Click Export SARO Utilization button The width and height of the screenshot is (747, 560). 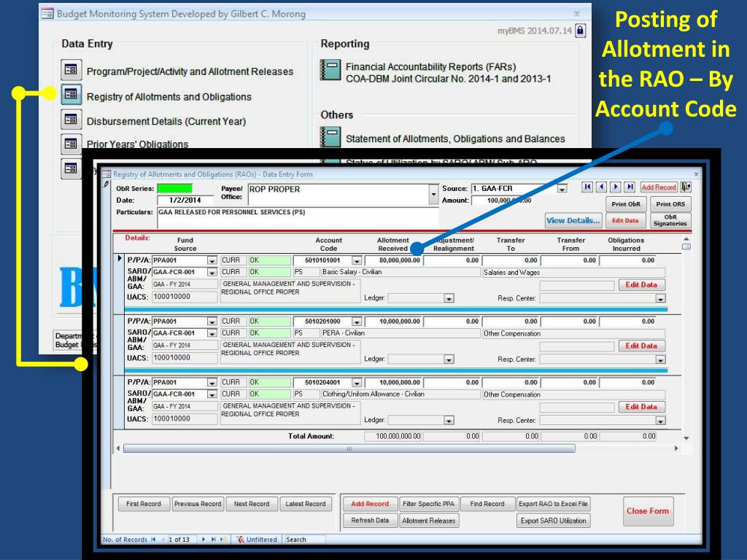pos(553,521)
